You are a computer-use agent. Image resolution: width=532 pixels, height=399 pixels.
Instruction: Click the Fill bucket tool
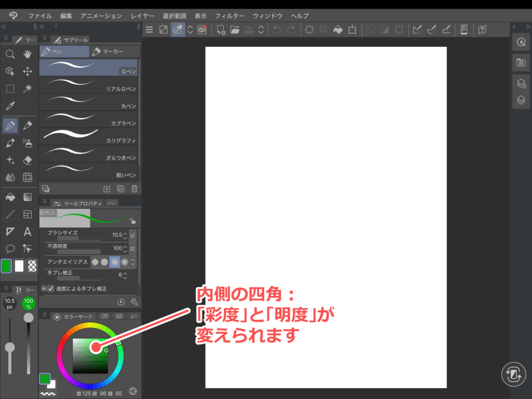click(10, 197)
